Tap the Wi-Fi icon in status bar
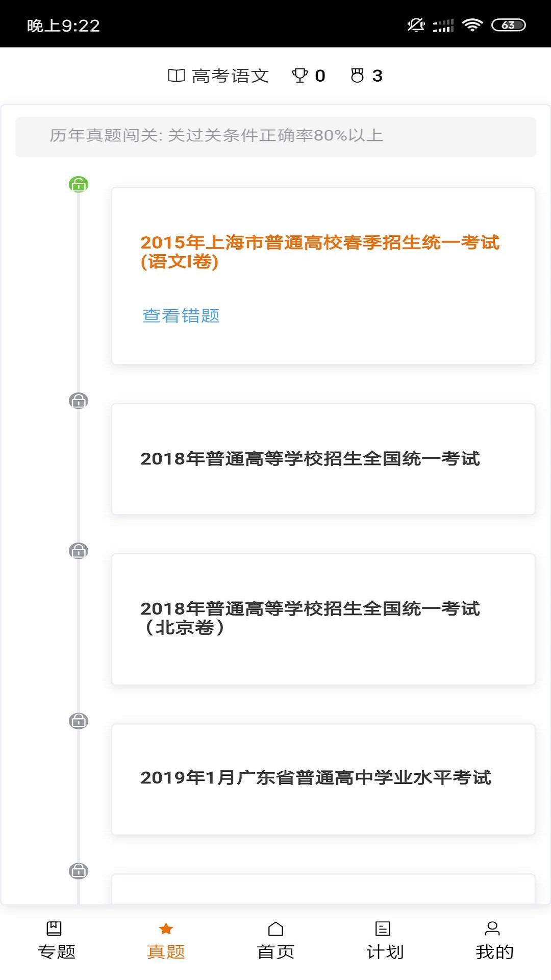The width and height of the screenshot is (551, 980). coord(472,25)
